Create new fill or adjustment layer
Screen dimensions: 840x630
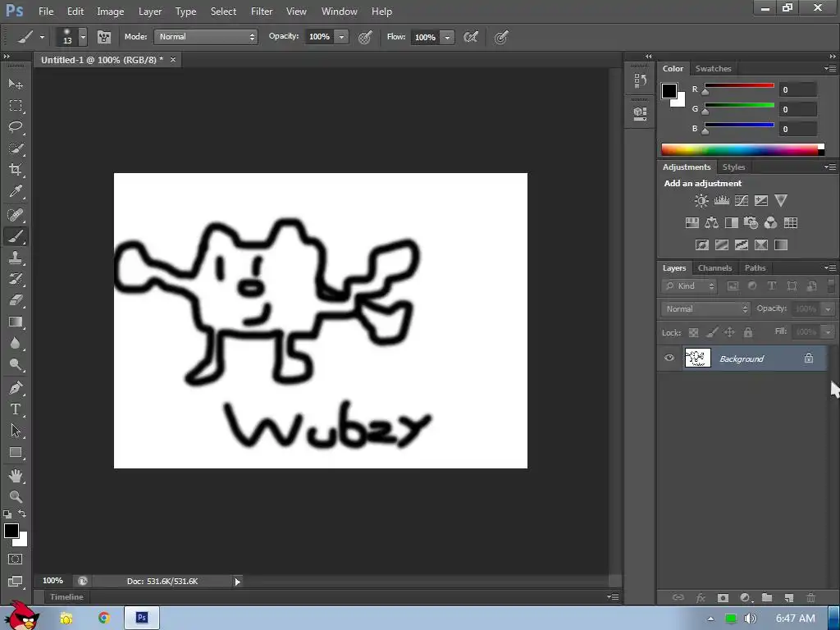(745, 597)
